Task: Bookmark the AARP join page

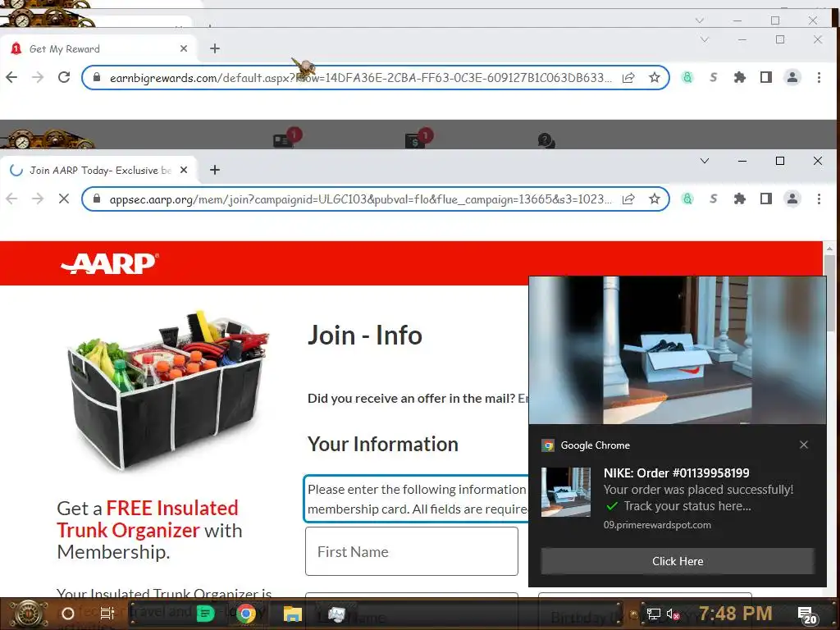Action: tap(654, 199)
